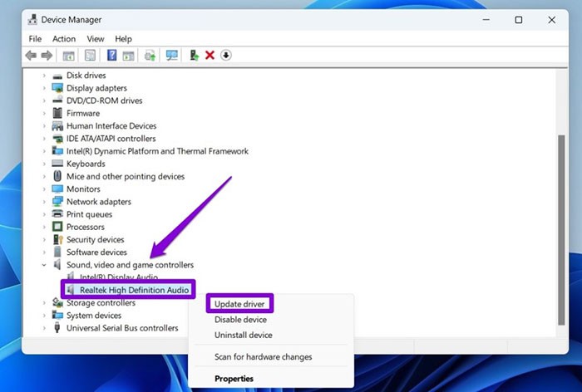
Task: Choose Update driver from context menu
Action: (x=239, y=305)
